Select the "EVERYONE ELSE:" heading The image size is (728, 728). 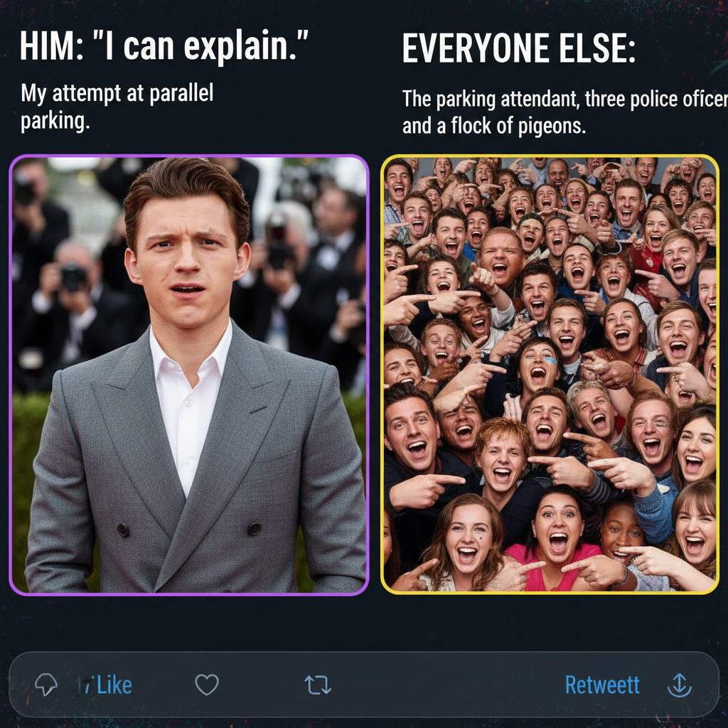point(518,48)
